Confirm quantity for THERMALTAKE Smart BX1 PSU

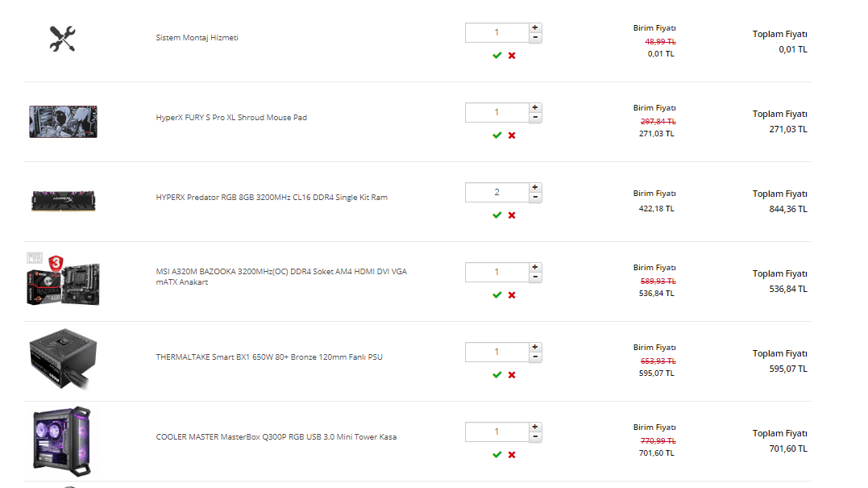coord(497,375)
